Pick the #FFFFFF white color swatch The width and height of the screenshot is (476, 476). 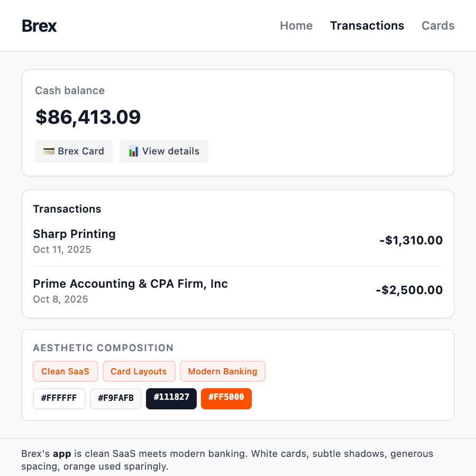tap(59, 398)
